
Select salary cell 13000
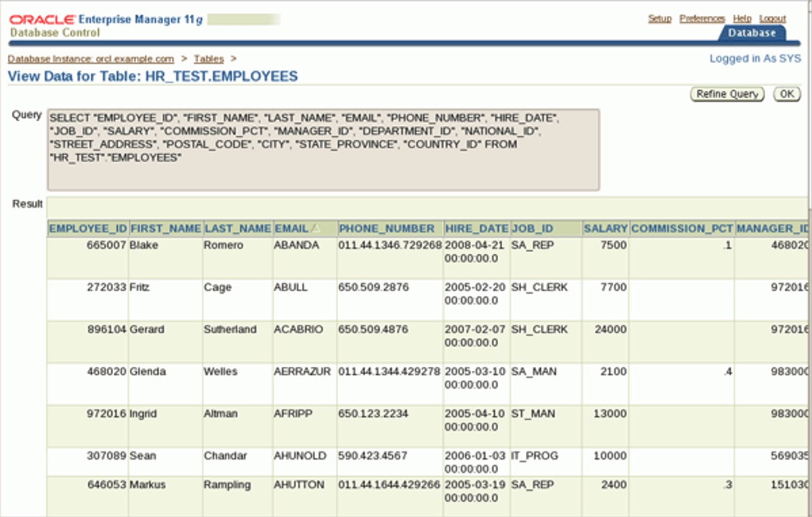[x=610, y=414]
